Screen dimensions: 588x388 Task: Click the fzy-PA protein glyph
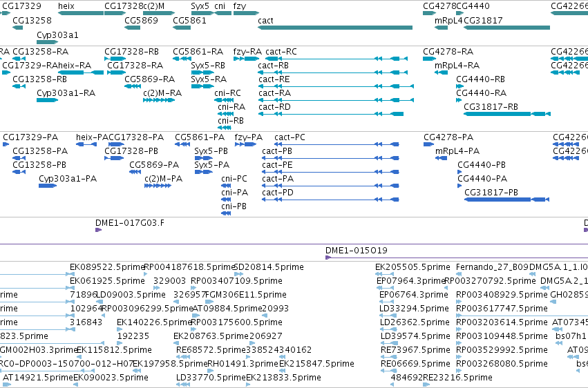click(245, 144)
